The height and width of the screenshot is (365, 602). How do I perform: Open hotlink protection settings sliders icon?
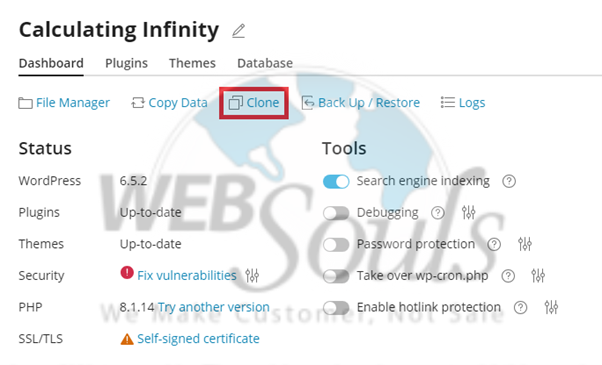pyautogui.click(x=551, y=307)
